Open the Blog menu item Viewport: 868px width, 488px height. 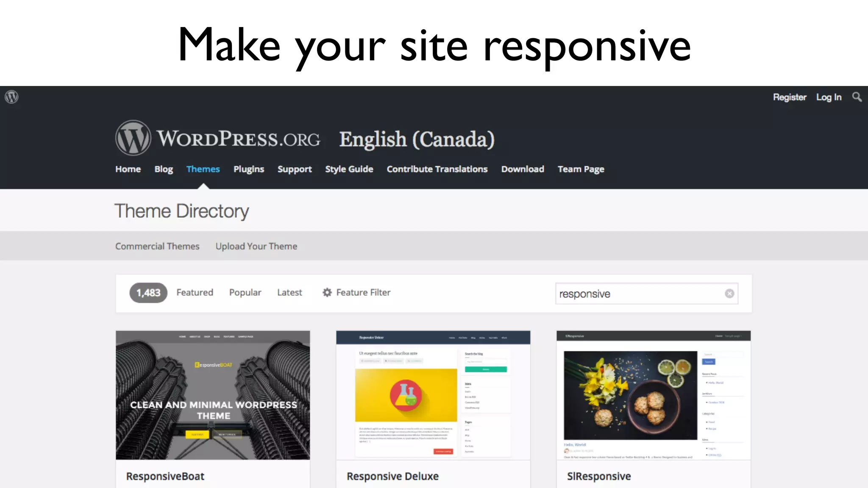(164, 169)
